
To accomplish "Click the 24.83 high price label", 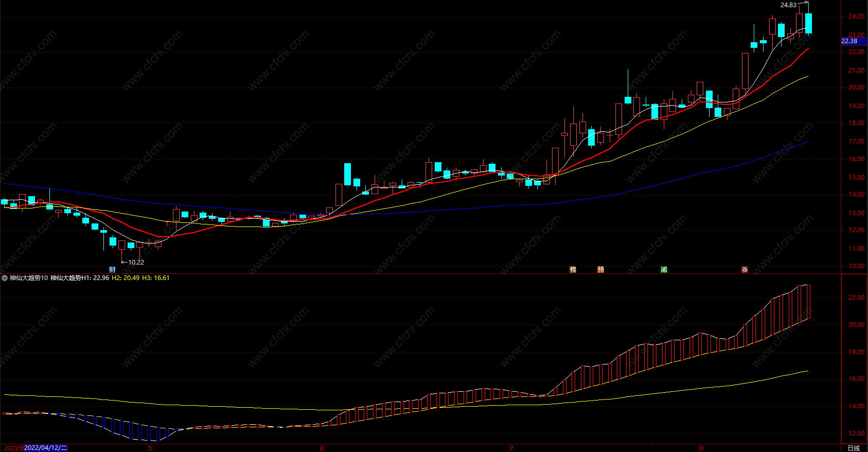I will click(788, 5).
